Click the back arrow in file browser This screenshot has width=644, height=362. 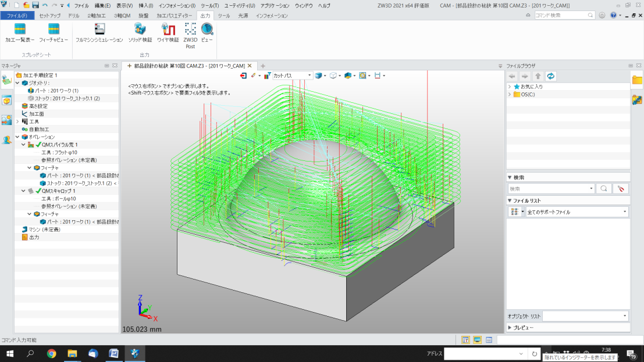pos(512,76)
